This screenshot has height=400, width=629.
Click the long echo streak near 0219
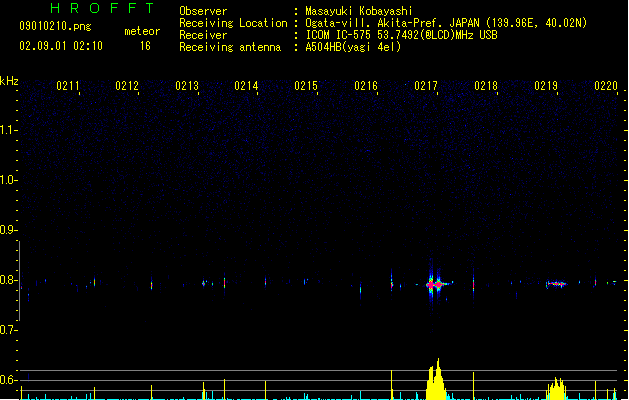[556, 284]
